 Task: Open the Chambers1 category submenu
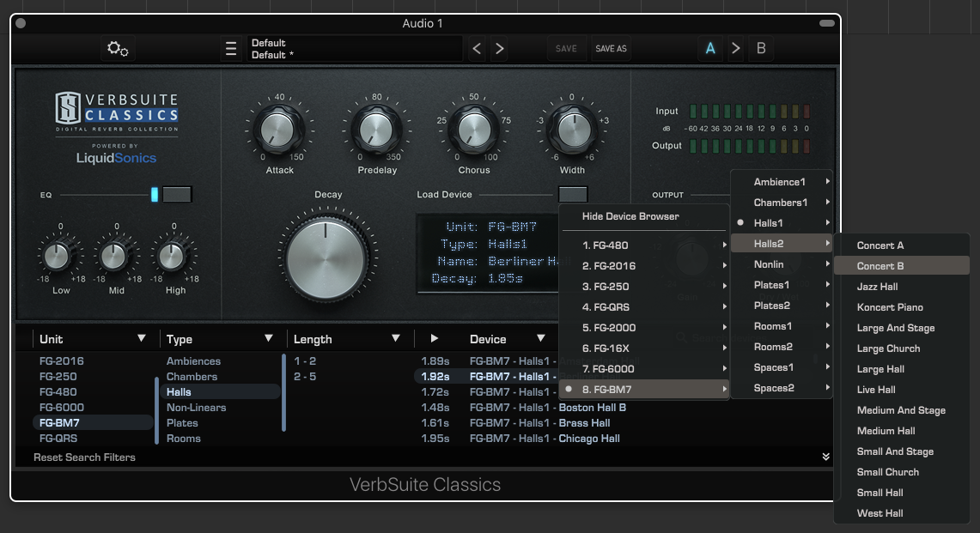(x=782, y=203)
